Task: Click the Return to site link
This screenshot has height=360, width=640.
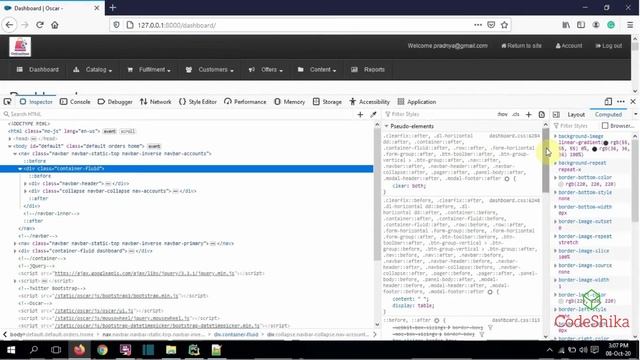Action: point(521,46)
